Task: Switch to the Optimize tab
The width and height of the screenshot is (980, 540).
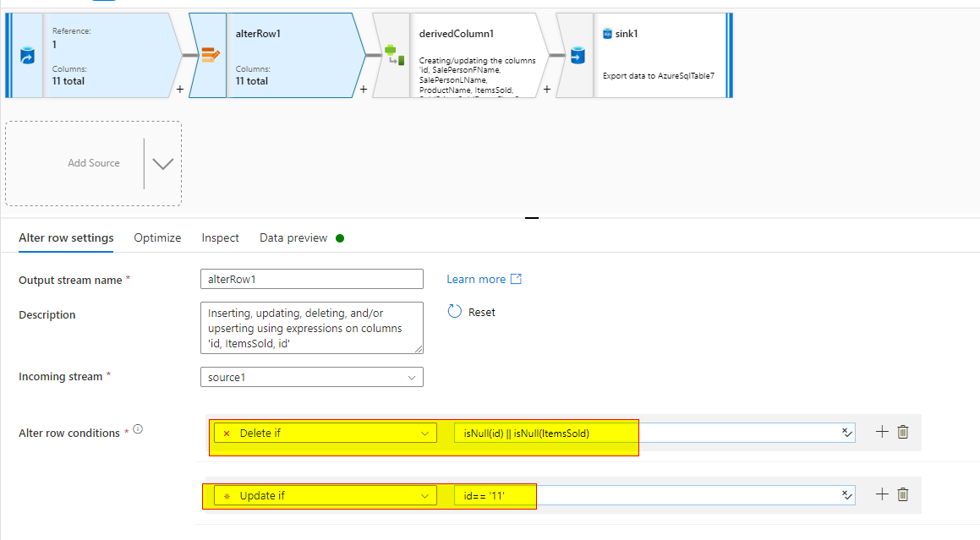Action: tap(156, 237)
